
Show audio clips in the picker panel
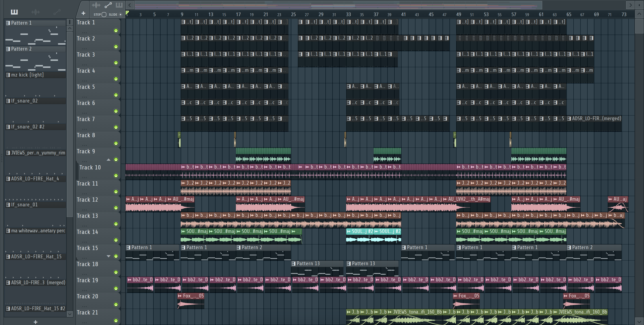36,12
